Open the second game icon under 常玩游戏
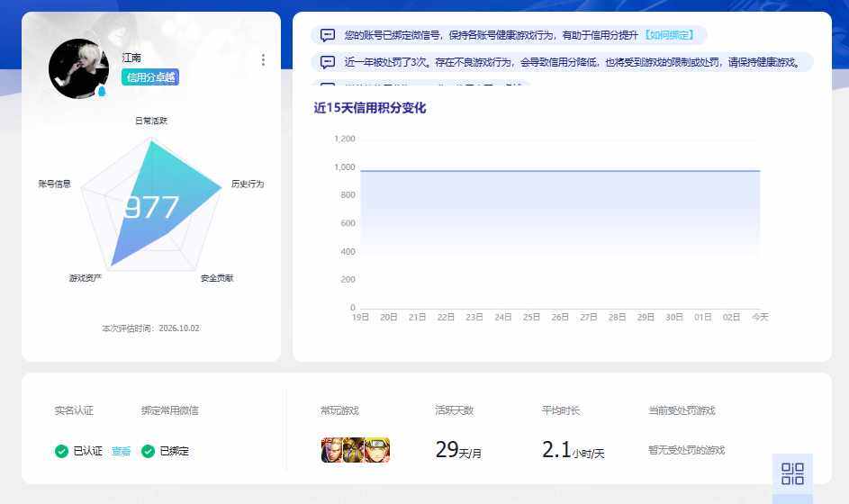Viewport: 849px width, 504px height. click(354, 450)
